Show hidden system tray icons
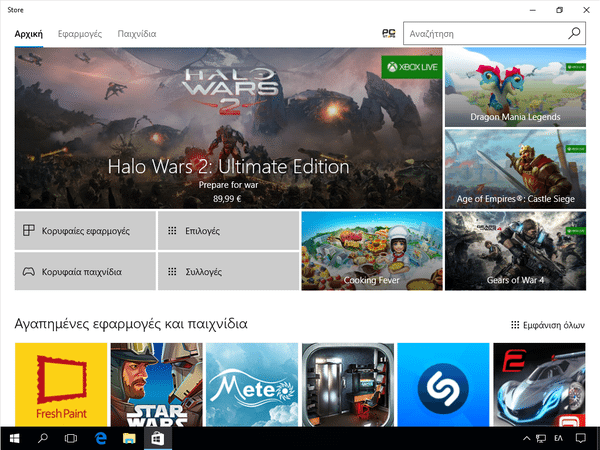This screenshot has width=600, height=450. pos(527,439)
